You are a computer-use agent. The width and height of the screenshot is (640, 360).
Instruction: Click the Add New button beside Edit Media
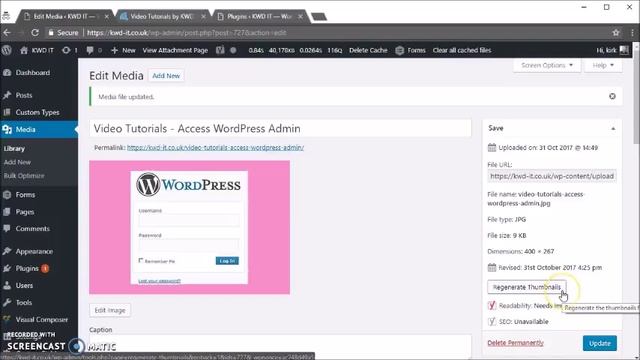[x=166, y=76]
